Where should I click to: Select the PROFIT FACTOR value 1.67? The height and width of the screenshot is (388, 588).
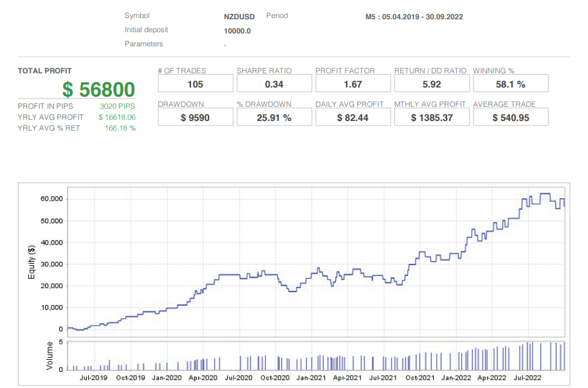(353, 84)
